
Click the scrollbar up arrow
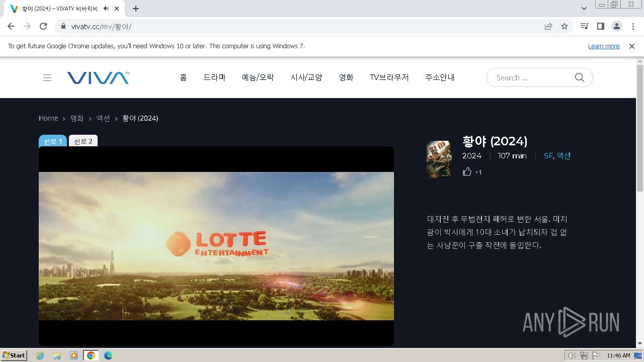point(640,61)
